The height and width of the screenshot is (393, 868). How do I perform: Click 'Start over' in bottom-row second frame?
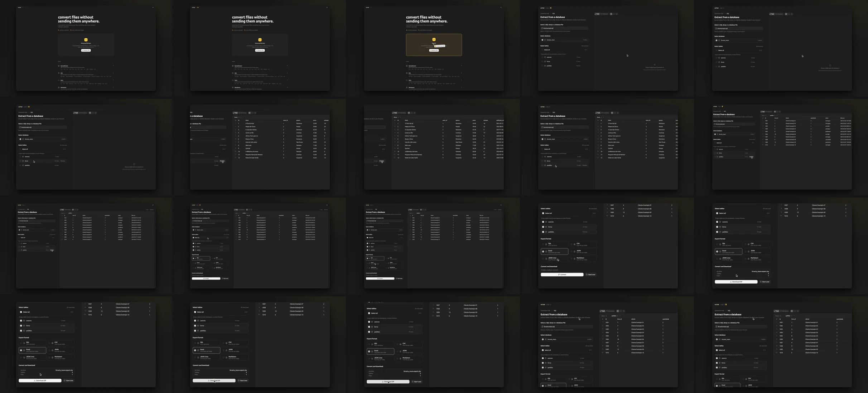point(243,380)
